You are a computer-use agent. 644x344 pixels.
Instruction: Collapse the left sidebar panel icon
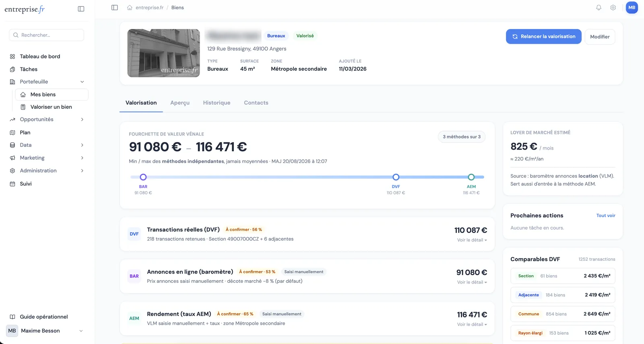tap(81, 9)
